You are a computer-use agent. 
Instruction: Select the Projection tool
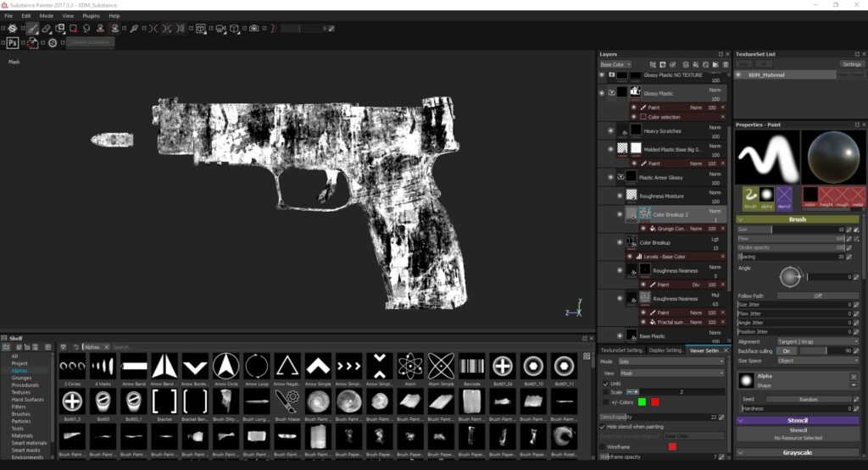(60, 28)
